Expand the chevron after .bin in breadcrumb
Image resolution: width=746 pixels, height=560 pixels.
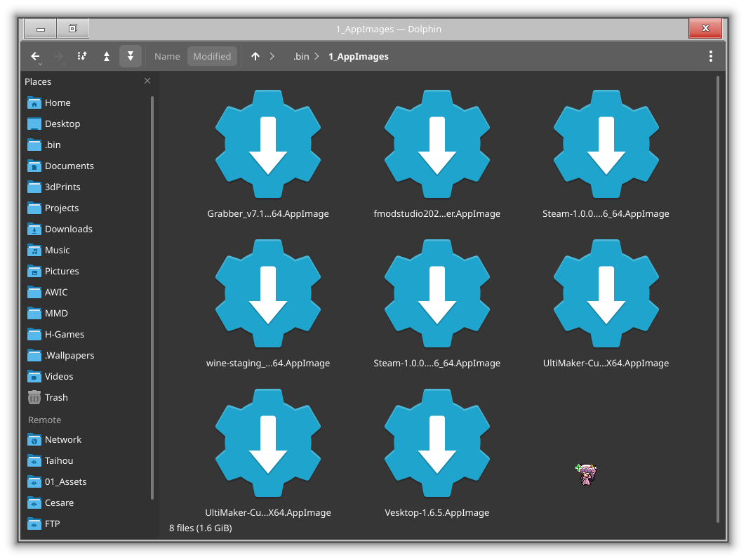tap(317, 56)
